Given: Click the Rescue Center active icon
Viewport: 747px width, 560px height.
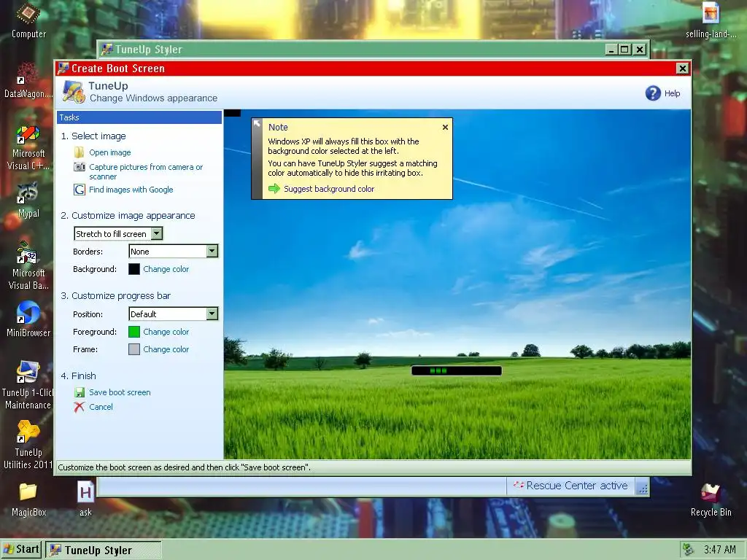Looking at the screenshot, I should click(519, 485).
